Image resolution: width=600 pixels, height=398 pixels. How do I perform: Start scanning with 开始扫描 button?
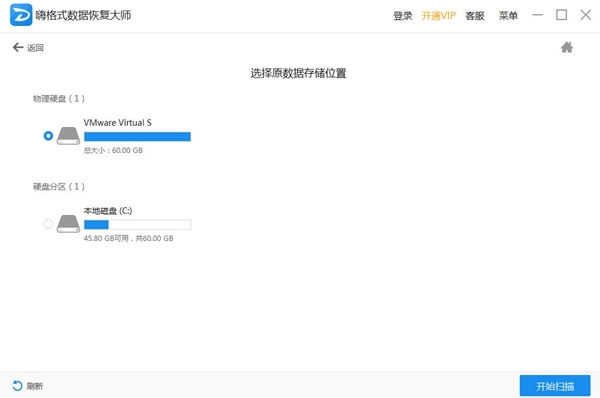555,386
